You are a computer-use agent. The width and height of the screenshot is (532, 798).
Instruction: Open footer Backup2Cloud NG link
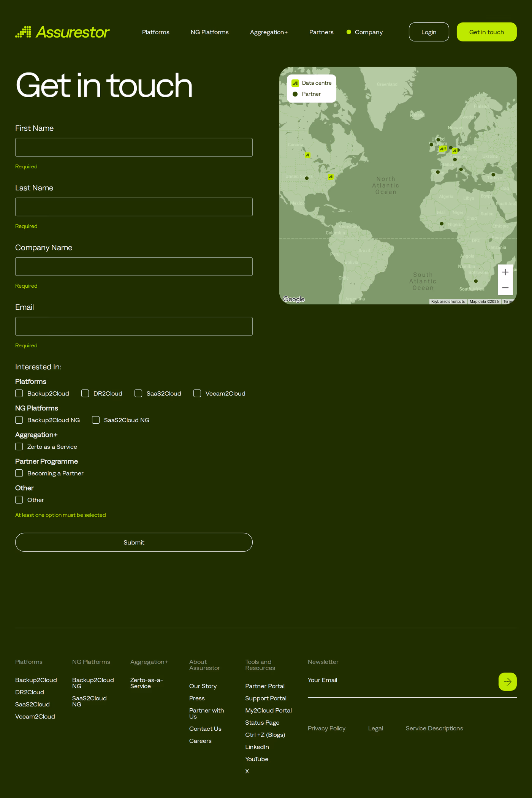coord(93,683)
